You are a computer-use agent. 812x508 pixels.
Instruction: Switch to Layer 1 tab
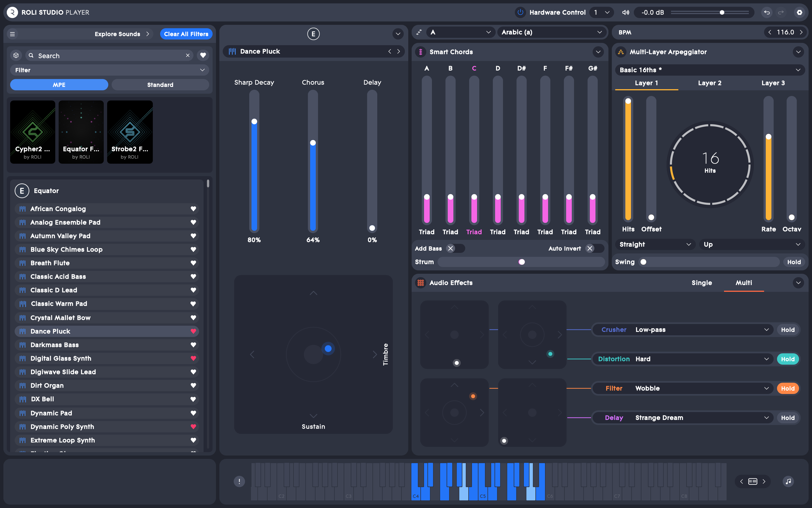pyautogui.click(x=646, y=83)
